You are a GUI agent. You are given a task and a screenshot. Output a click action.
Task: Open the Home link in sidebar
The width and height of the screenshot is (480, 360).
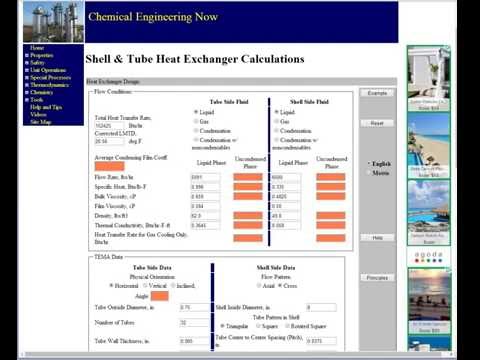pos(37,48)
